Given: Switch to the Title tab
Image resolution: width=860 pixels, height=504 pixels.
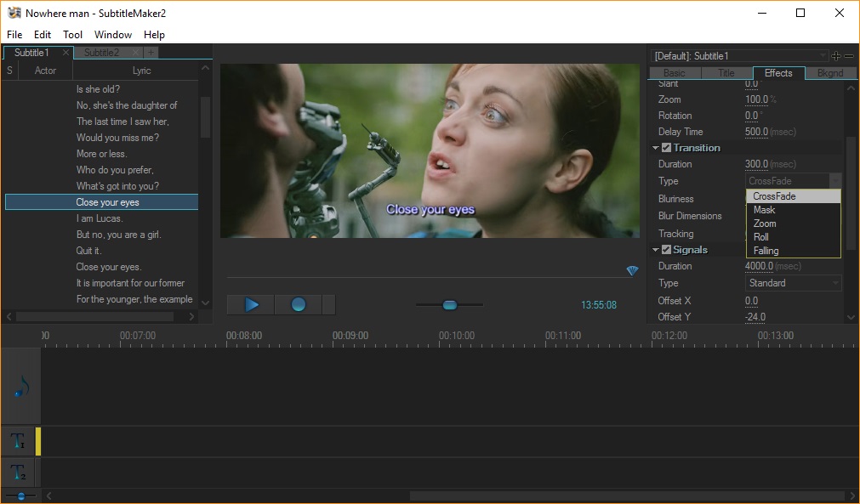Looking at the screenshot, I should click(x=726, y=73).
